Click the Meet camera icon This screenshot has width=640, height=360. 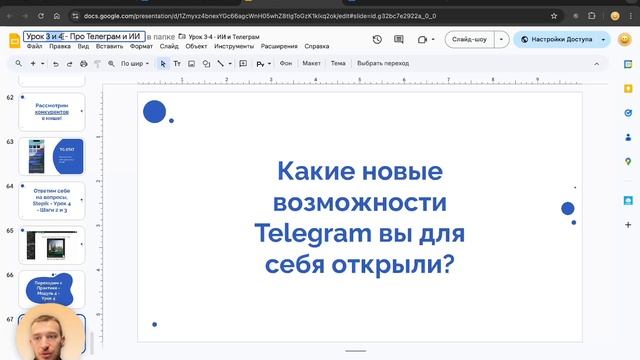tap(422, 40)
